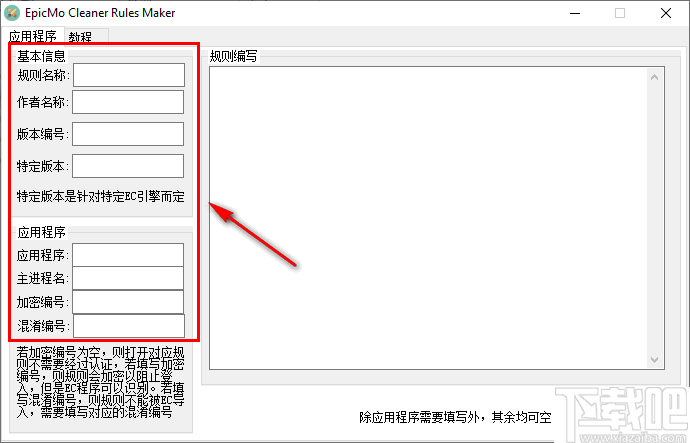This screenshot has height=443, width=690.
Task: Click the 基本信息 group label
Action: [x=41, y=56]
